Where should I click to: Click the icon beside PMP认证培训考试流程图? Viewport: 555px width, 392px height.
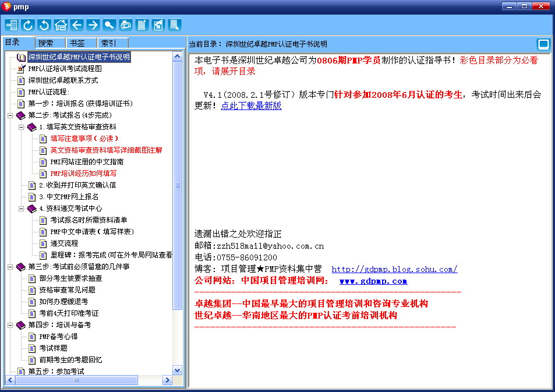tap(21, 68)
